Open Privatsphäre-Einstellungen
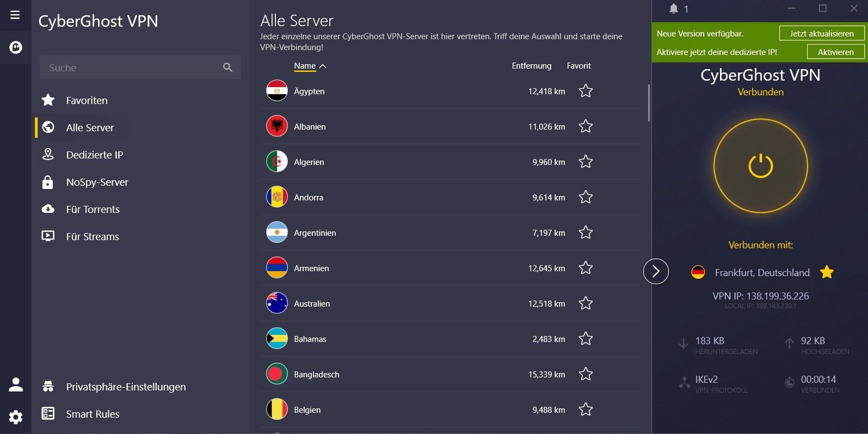The width and height of the screenshot is (868, 434). [126, 387]
